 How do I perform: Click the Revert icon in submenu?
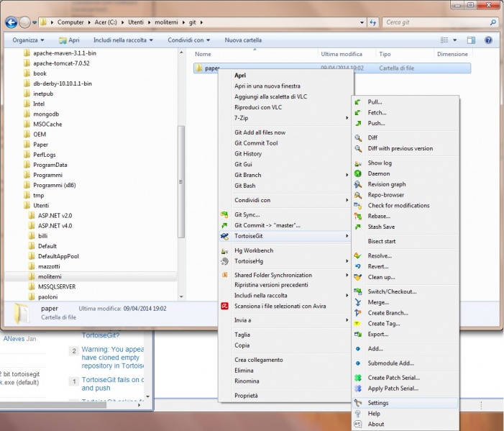pos(358,266)
